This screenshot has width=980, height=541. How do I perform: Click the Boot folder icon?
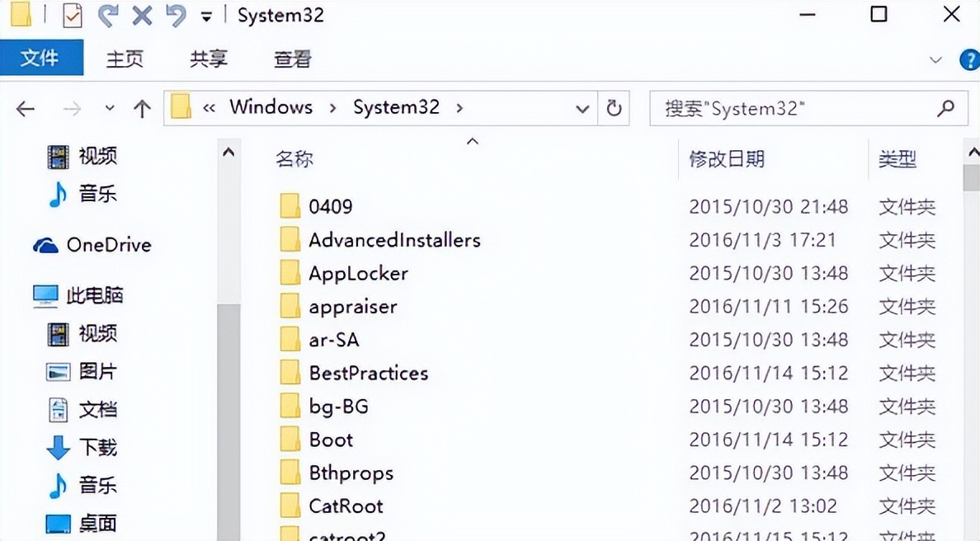click(290, 439)
